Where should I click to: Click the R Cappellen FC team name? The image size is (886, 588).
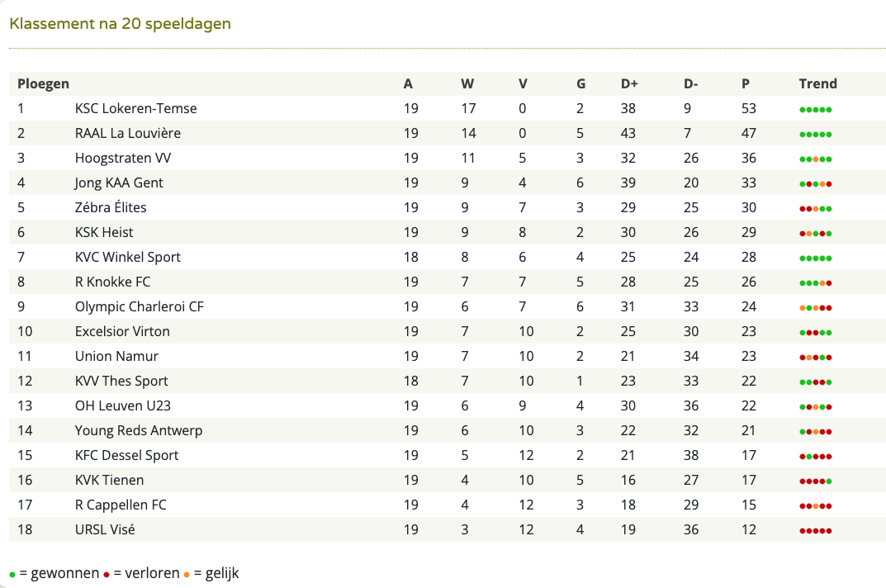tap(121, 505)
